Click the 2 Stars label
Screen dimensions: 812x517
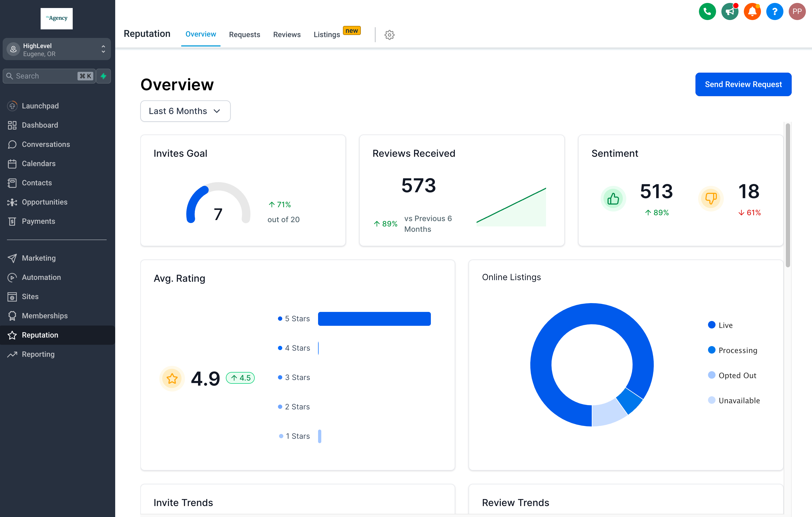click(x=297, y=407)
